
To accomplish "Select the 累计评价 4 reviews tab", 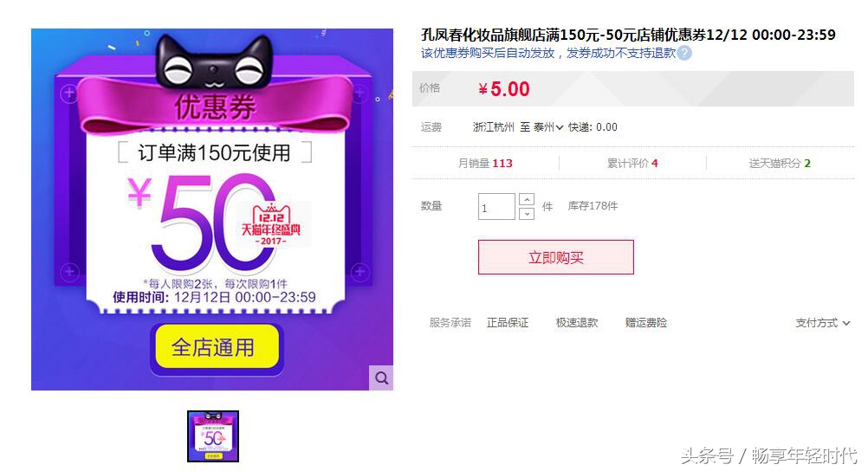I will click(632, 164).
